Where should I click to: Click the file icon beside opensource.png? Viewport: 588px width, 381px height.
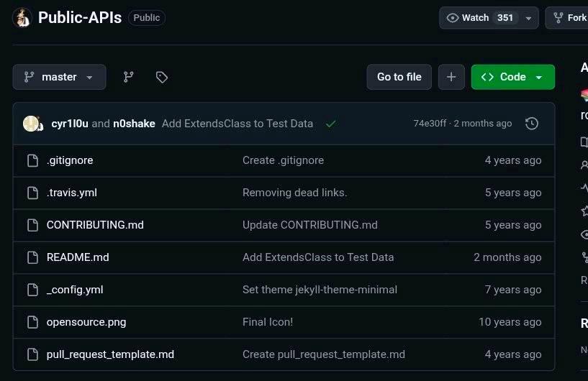pyautogui.click(x=32, y=322)
